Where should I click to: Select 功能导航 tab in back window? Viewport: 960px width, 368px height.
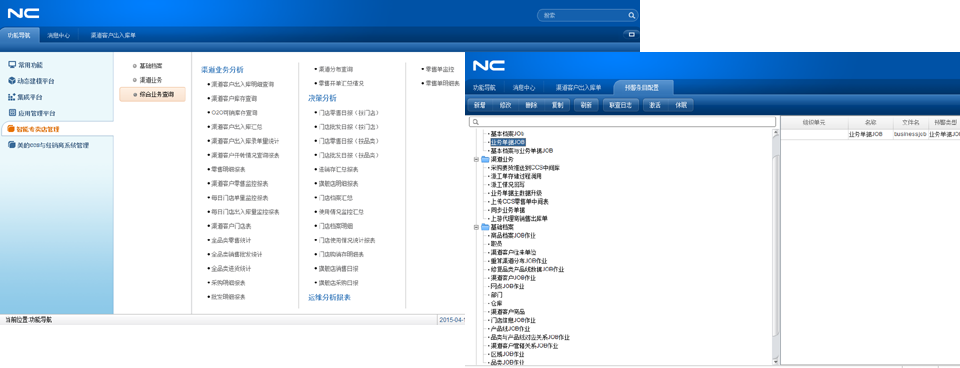tap(19, 36)
